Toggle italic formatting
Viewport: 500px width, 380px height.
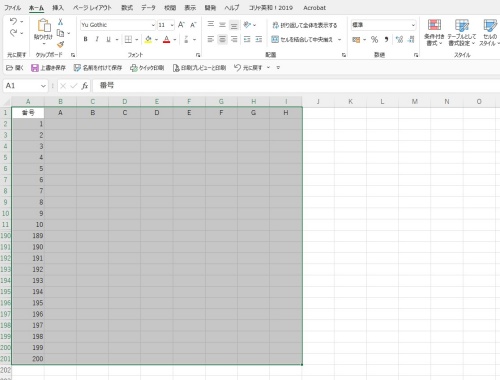(x=97, y=39)
